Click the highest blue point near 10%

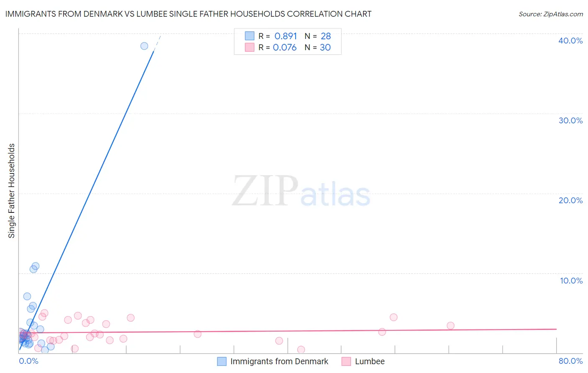(36, 266)
